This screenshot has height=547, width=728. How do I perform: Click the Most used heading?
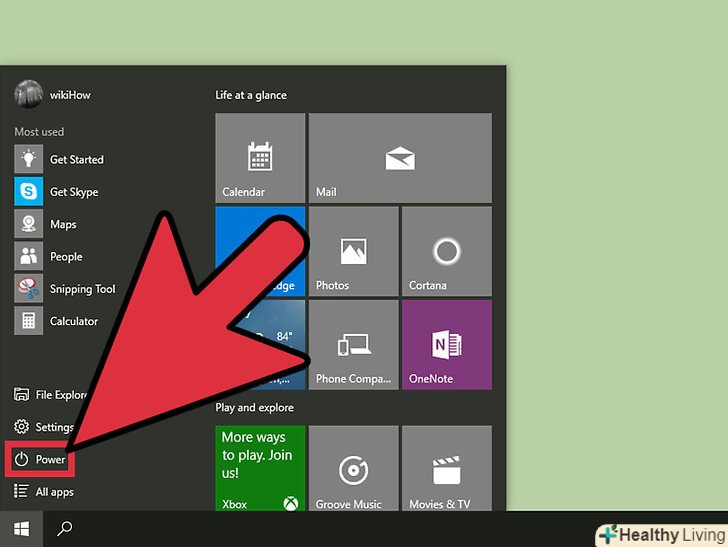(x=39, y=132)
